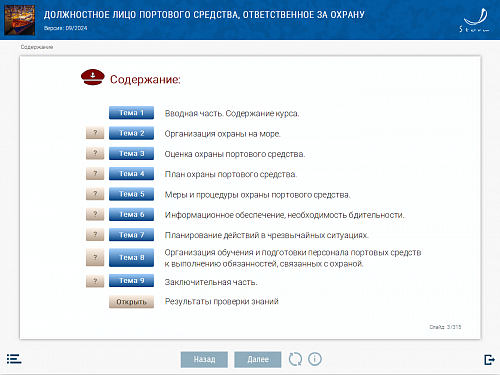Click the question mark button for Тема 9
The height and width of the screenshot is (375, 500).
[x=95, y=281]
